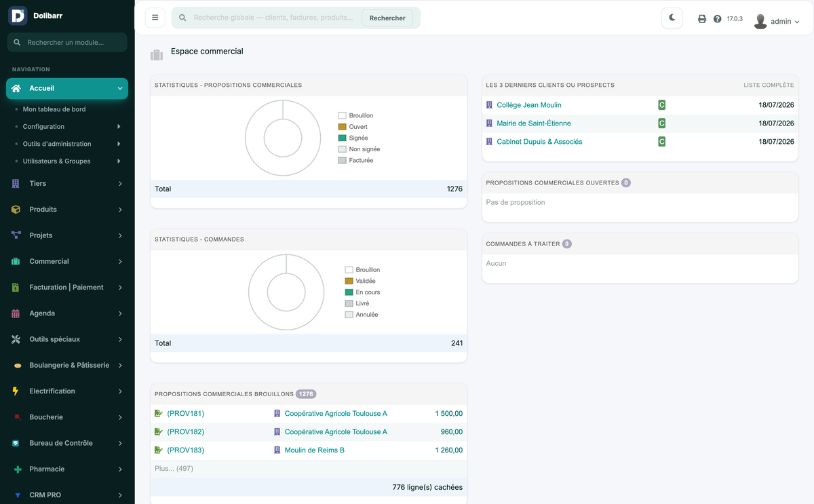The image size is (814, 504).
Task: Click the magnifier icon in global search
Action: 182,18
